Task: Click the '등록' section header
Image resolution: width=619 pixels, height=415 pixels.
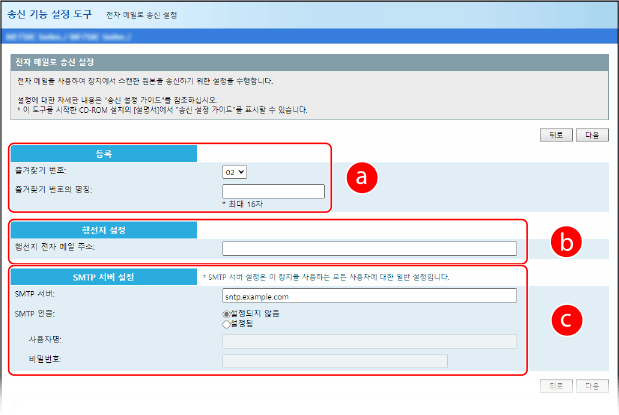Action: click(103, 155)
